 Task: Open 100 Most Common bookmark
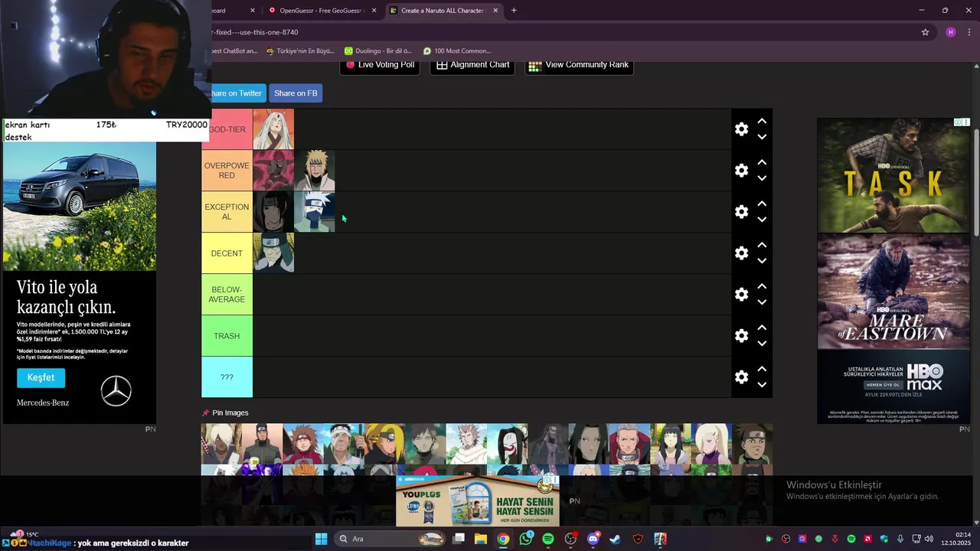pyautogui.click(x=457, y=51)
